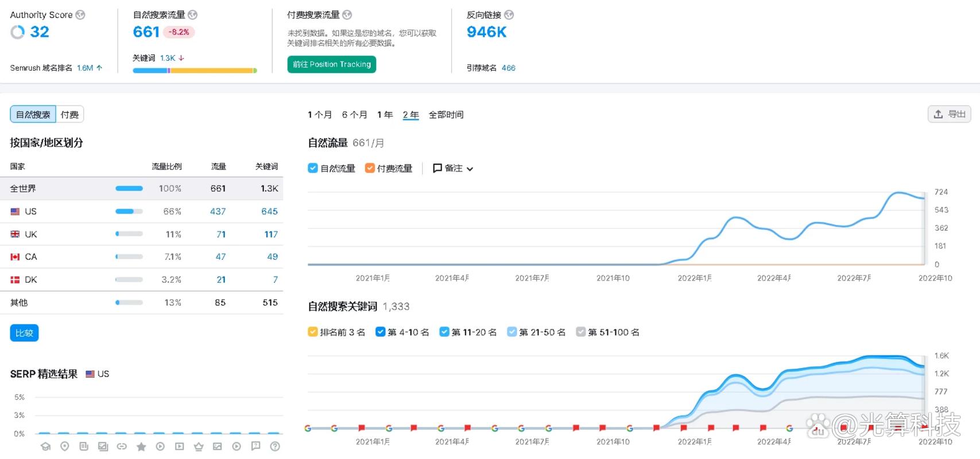The image size is (980, 459).
Task: Click the 反向链接 info icon
Action: [509, 15]
